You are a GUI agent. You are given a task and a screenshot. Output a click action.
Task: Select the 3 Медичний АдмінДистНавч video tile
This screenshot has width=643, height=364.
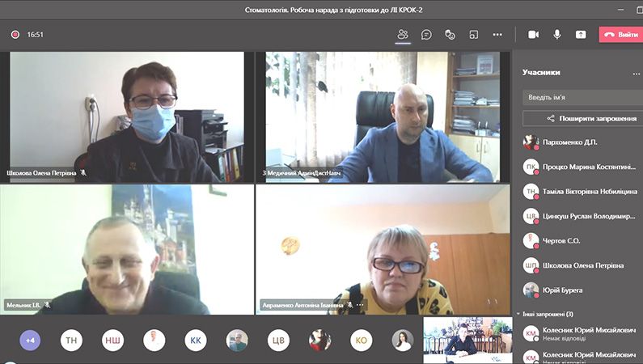383,116
